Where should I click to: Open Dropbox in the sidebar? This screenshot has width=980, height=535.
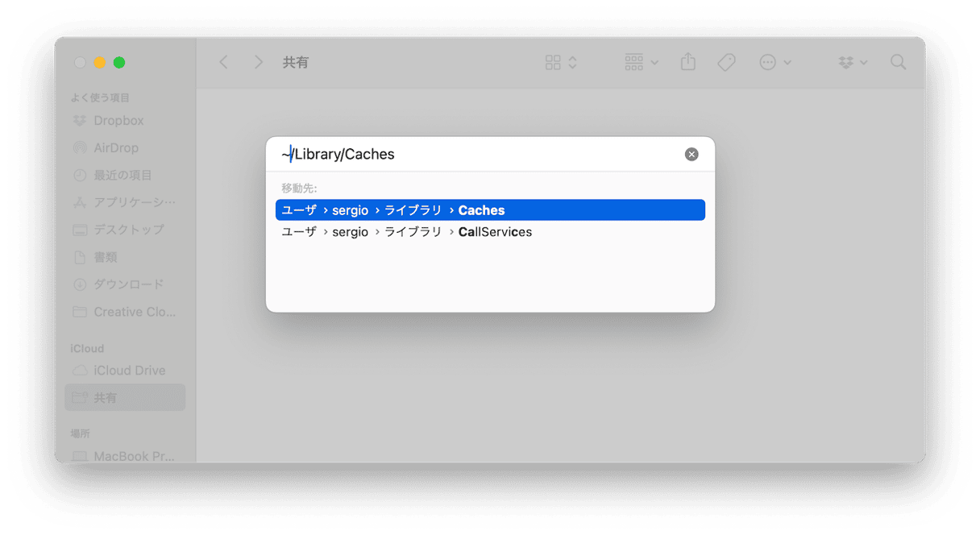[118, 121]
